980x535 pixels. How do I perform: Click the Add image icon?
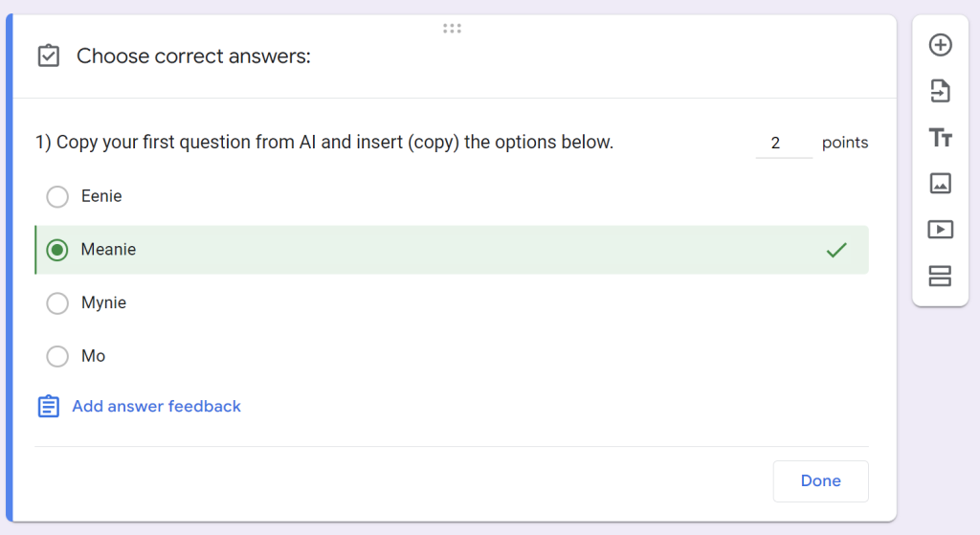(940, 183)
